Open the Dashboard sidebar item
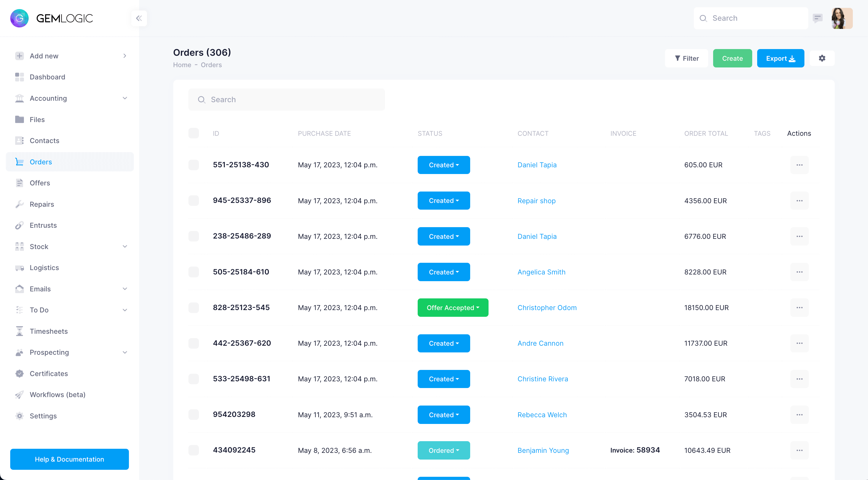Screen dimensions: 868x480 pos(70,77)
